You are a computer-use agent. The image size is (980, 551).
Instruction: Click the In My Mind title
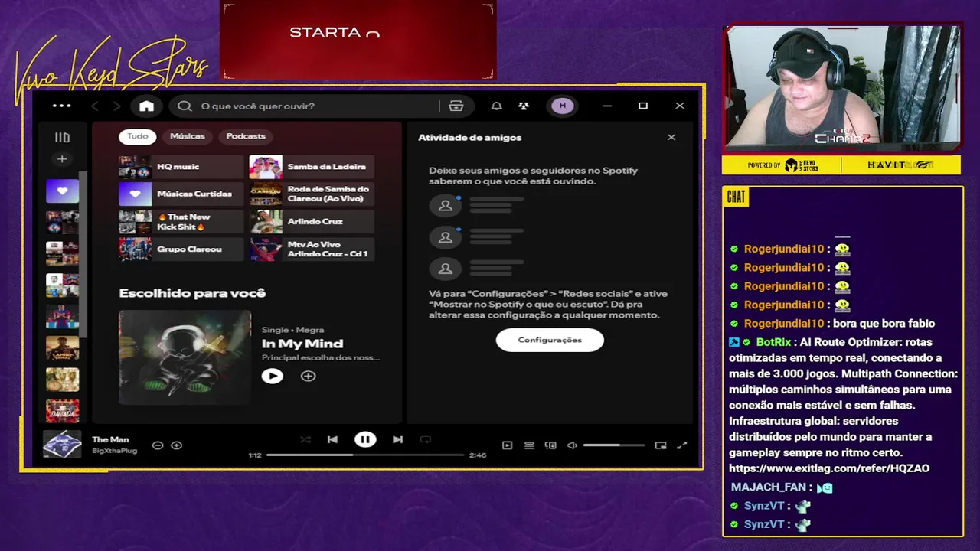(x=302, y=344)
